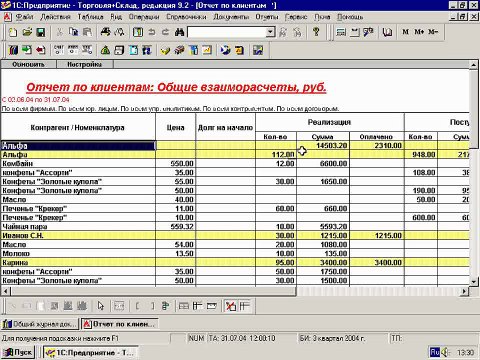Open the Документы menu

231,17
